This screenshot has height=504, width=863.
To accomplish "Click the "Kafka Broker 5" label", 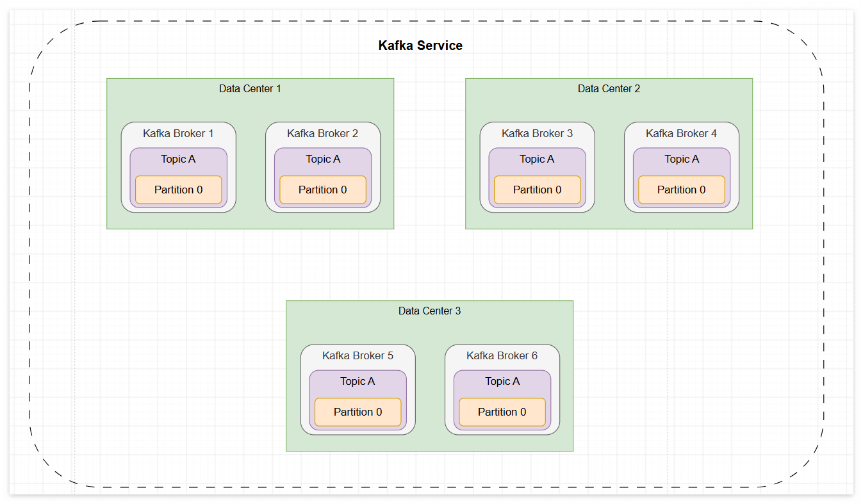I will point(358,355).
